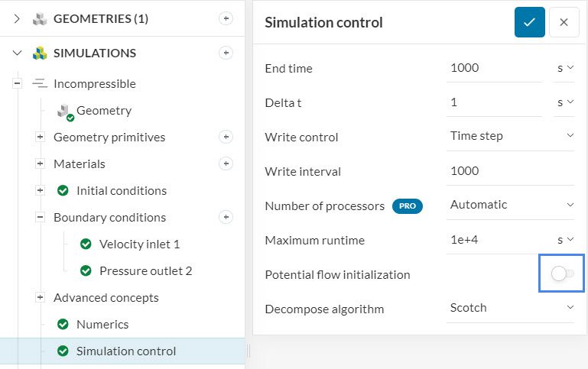Enable Potential flow initialization toggle
The image size is (588, 369).
pos(562,274)
